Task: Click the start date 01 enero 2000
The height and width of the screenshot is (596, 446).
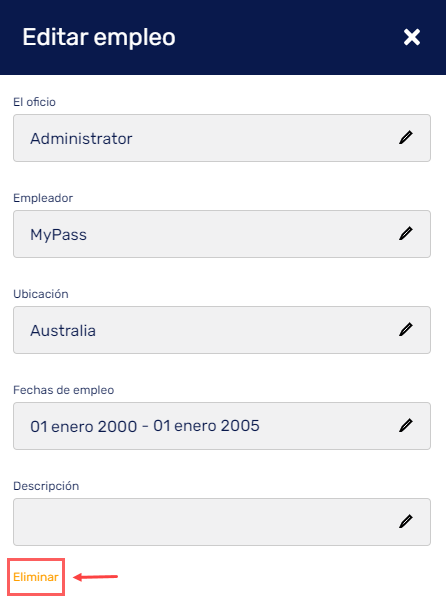Action: [84, 426]
